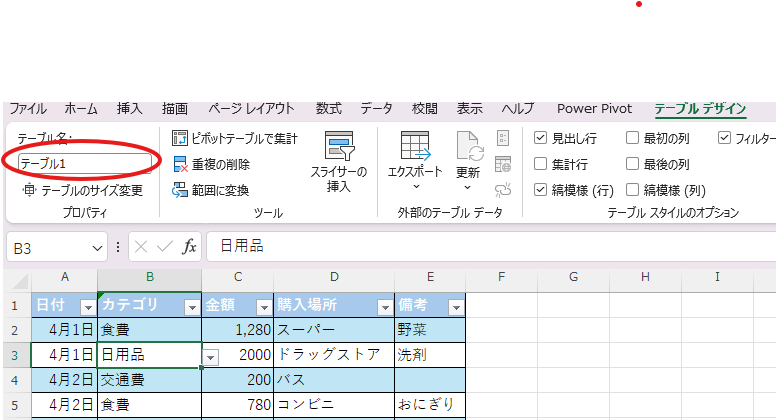Check the 最初の列 checkbox
Viewport: 776px width, 420px height.
click(x=632, y=138)
